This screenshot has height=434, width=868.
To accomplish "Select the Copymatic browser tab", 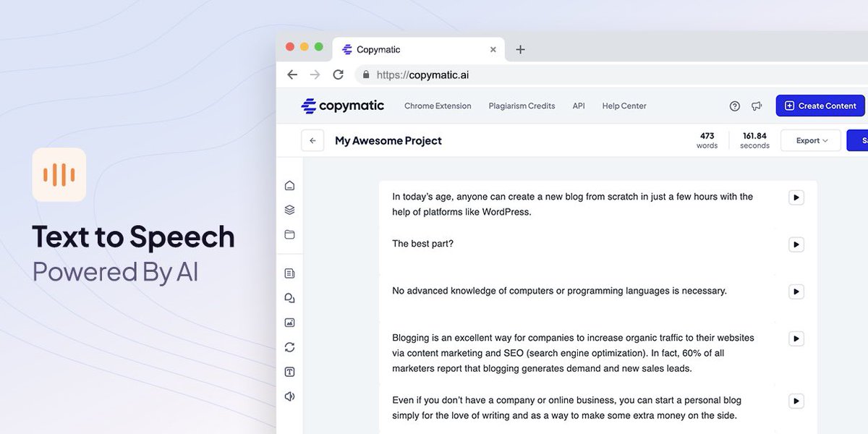I will pos(419,50).
